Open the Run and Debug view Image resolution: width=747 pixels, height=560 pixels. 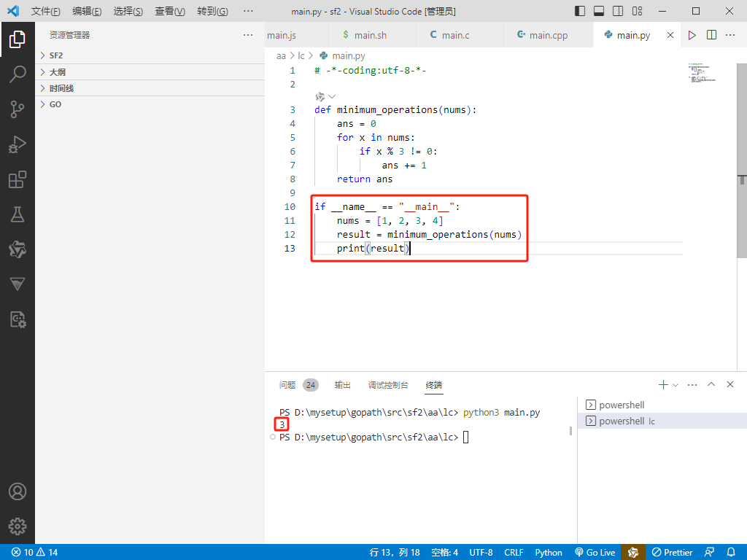click(18, 144)
